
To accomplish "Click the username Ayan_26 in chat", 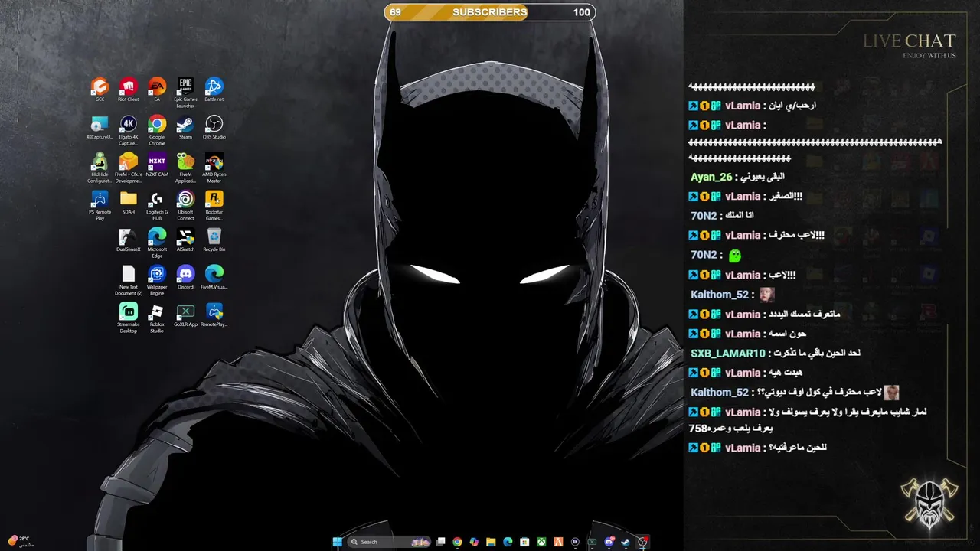I will pos(711,177).
